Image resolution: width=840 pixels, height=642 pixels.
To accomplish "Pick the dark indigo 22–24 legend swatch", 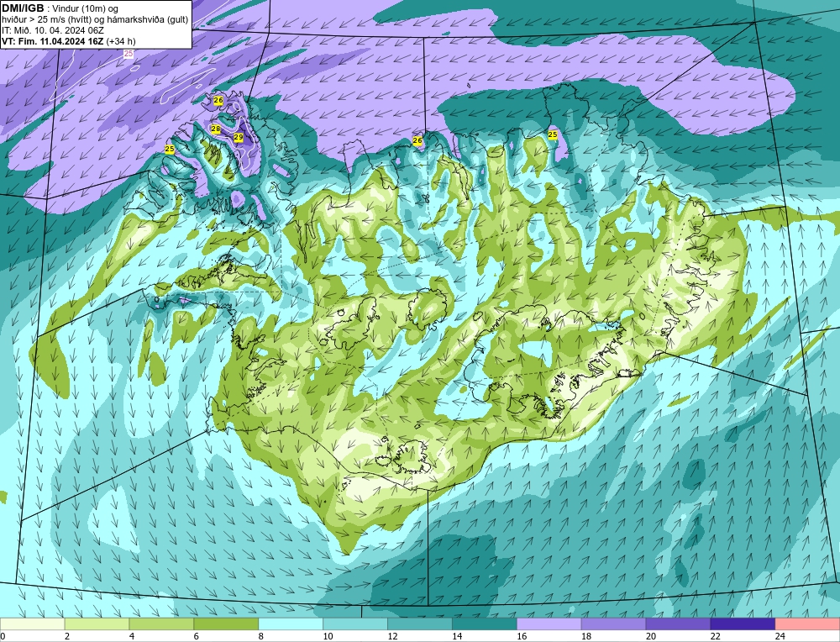I will pyautogui.click(x=743, y=624).
